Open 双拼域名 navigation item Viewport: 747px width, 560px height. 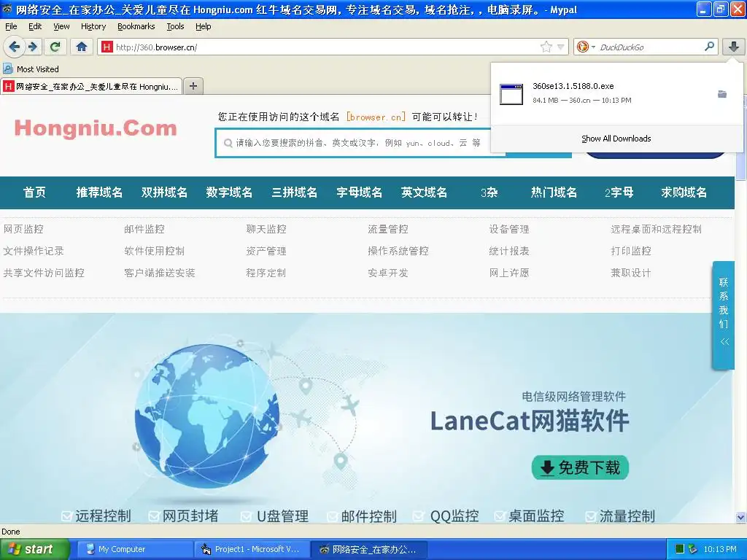pyautogui.click(x=164, y=192)
